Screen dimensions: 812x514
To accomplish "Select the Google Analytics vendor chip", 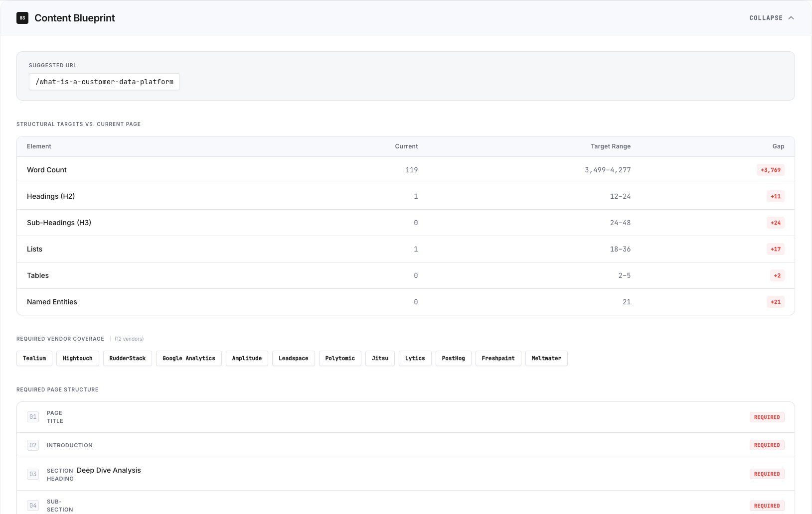I will (189, 358).
